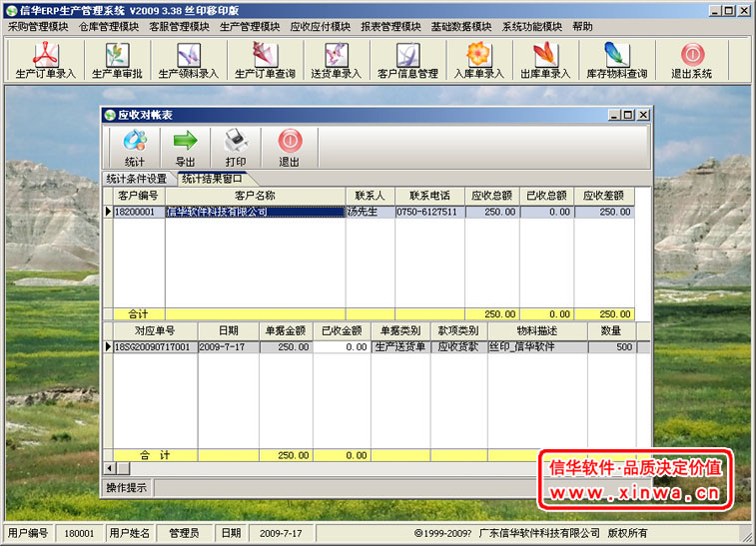The width and height of the screenshot is (756, 546).
Task: Select contact cell 汤先生
Action: click(x=370, y=212)
